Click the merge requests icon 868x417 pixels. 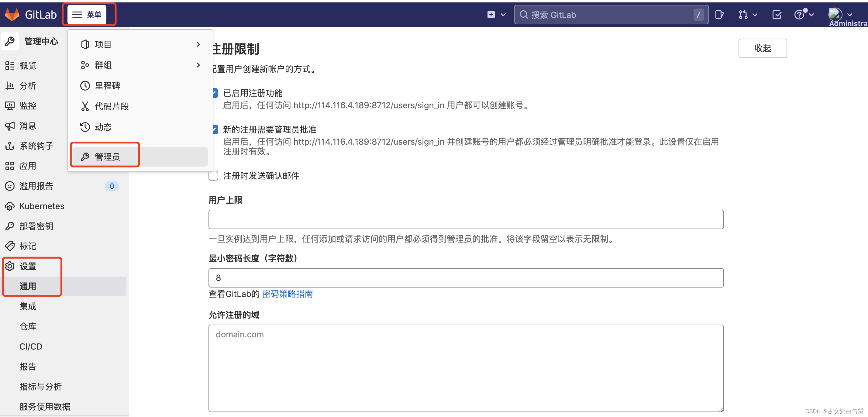[743, 15]
